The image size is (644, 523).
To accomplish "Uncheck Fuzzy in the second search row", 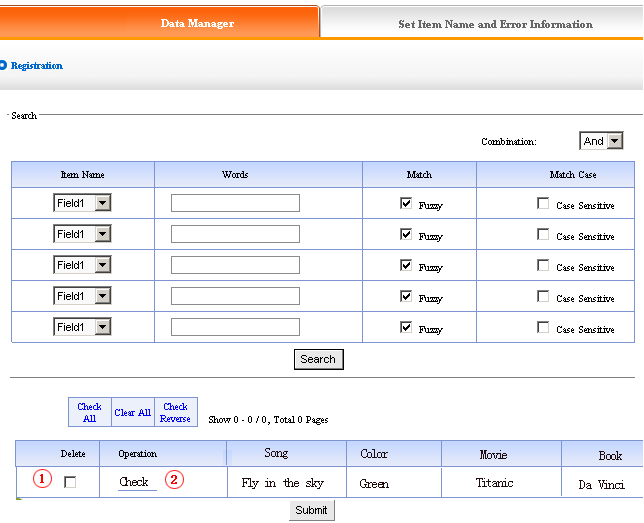I will coord(406,234).
